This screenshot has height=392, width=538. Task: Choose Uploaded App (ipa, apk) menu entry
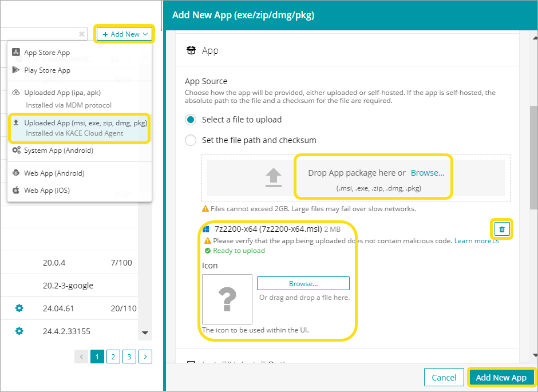point(62,93)
